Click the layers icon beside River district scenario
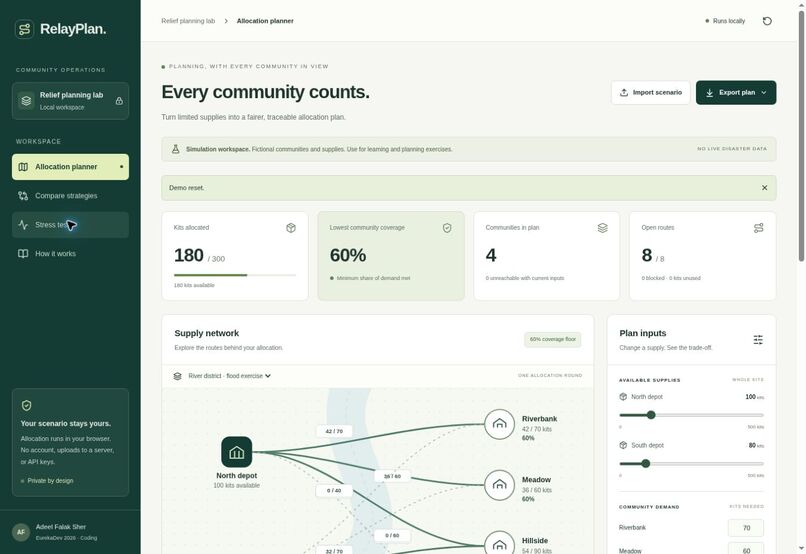 pos(177,376)
